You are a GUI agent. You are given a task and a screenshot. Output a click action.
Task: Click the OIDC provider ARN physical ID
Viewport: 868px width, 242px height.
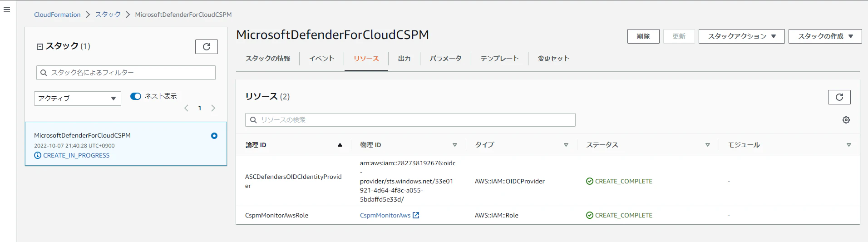(408, 181)
